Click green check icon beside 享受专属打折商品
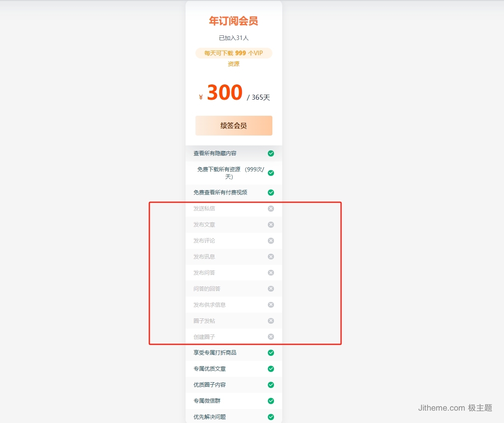Image resolution: width=504 pixels, height=423 pixels. click(x=271, y=353)
